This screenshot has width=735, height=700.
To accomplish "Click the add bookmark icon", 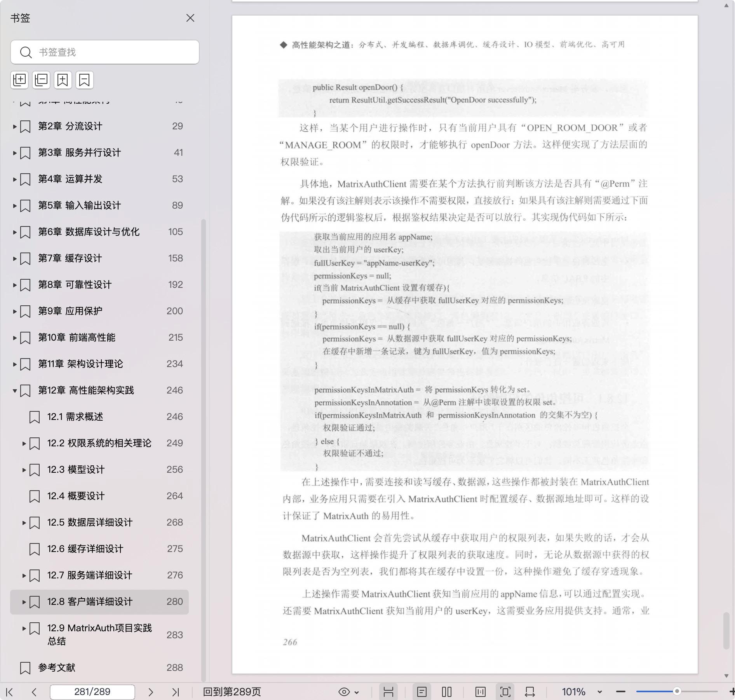I will point(63,80).
